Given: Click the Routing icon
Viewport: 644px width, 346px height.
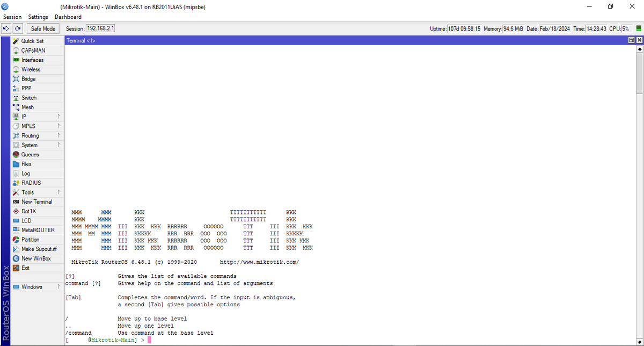Looking at the screenshot, I should pyautogui.click(x=16, y=136).
